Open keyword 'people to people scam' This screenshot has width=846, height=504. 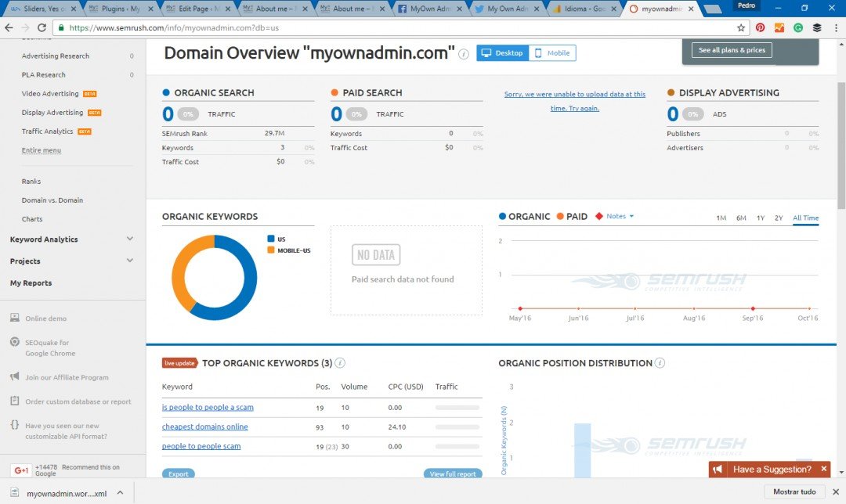coord(201,446)
